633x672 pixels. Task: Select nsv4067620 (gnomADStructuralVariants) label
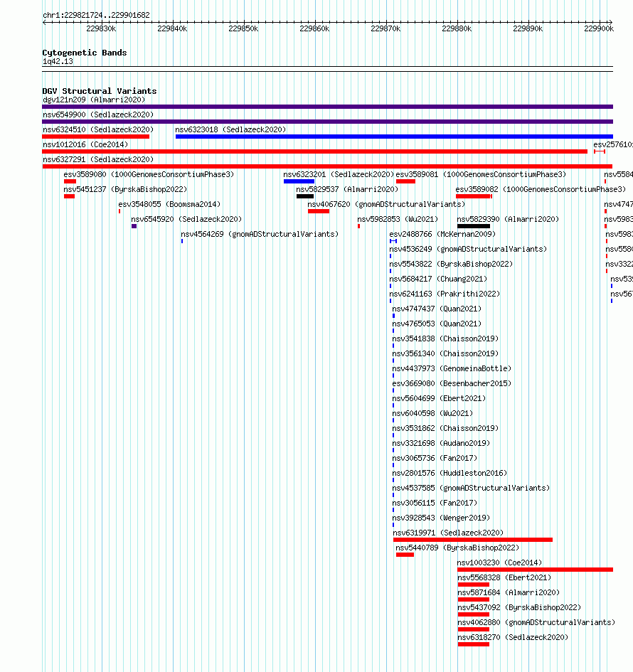click(x=386, y=205)
